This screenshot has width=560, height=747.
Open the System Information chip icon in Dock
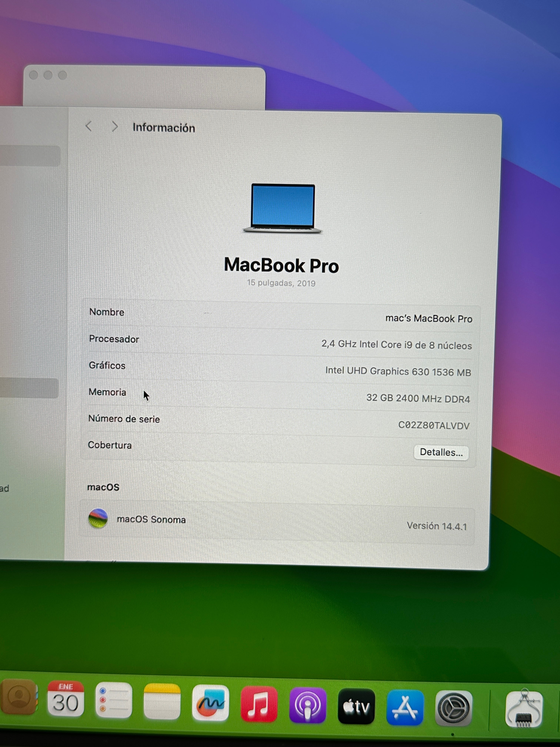pyautogui.click(x=524, y=709)
